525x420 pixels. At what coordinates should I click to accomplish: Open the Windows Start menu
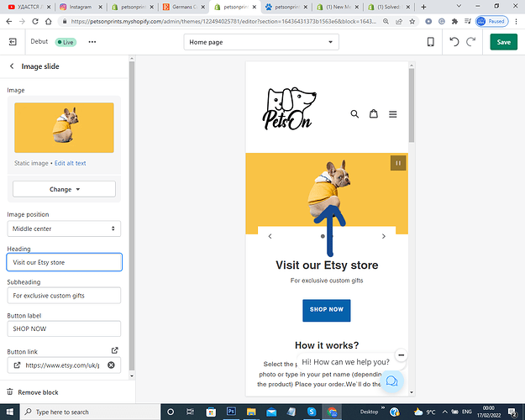pyautogui.click(x=10, y=412)
